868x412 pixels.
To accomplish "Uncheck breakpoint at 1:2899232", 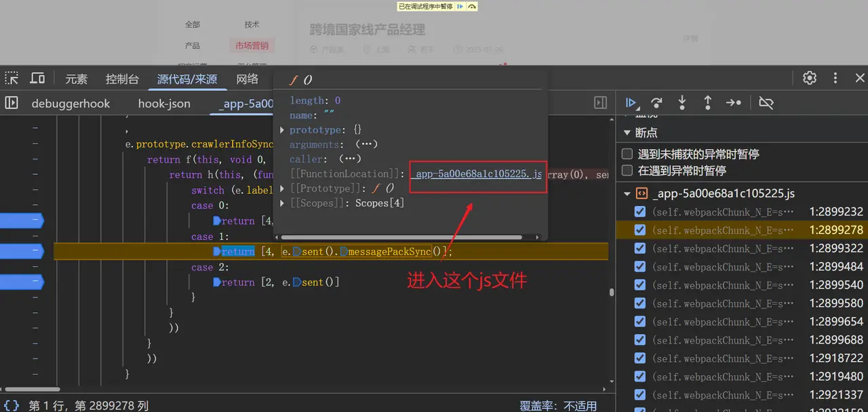I will [x=639, y=212].
